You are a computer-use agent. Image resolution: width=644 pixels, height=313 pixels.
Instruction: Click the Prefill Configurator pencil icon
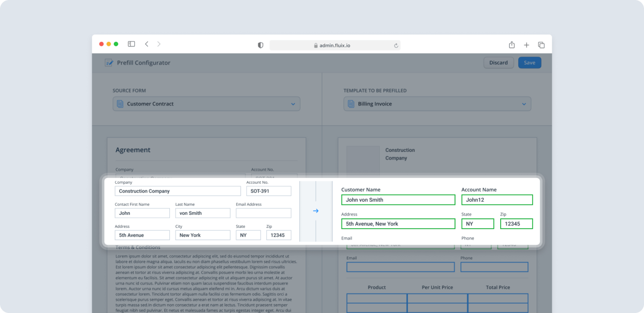coord(109,62)
